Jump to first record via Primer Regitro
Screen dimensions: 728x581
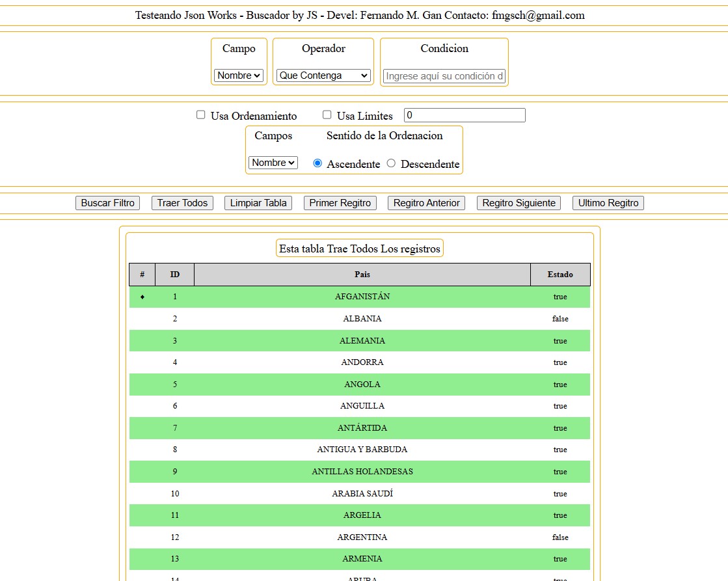point(340,202)
